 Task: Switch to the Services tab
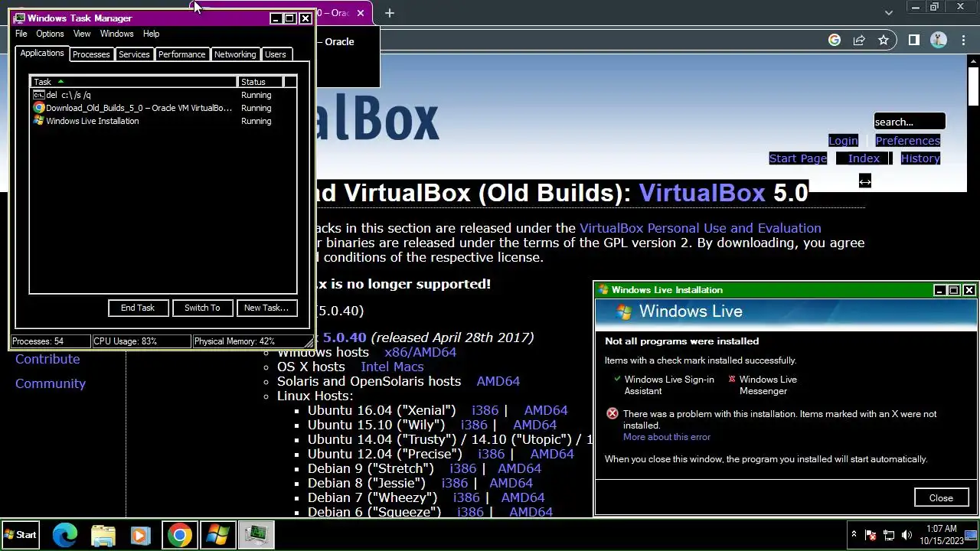(x=134, y=54)
